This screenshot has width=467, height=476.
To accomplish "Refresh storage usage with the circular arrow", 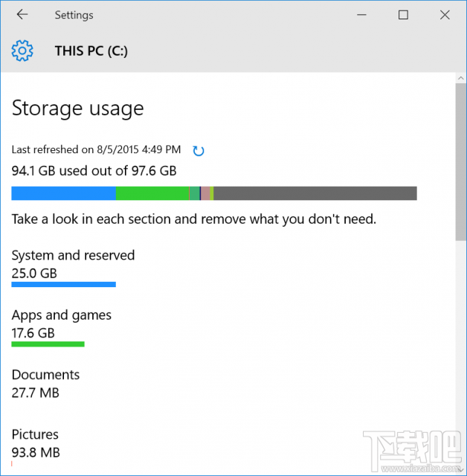I will (199, 151).
